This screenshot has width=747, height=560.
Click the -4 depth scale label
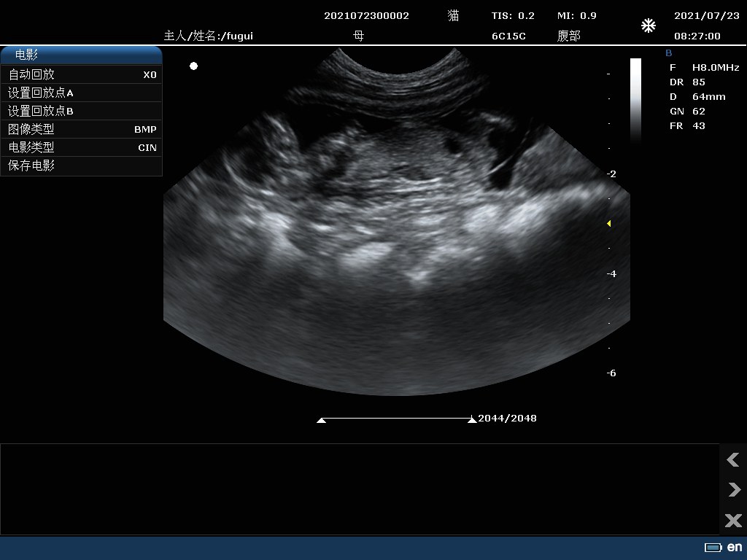(611, 274)
